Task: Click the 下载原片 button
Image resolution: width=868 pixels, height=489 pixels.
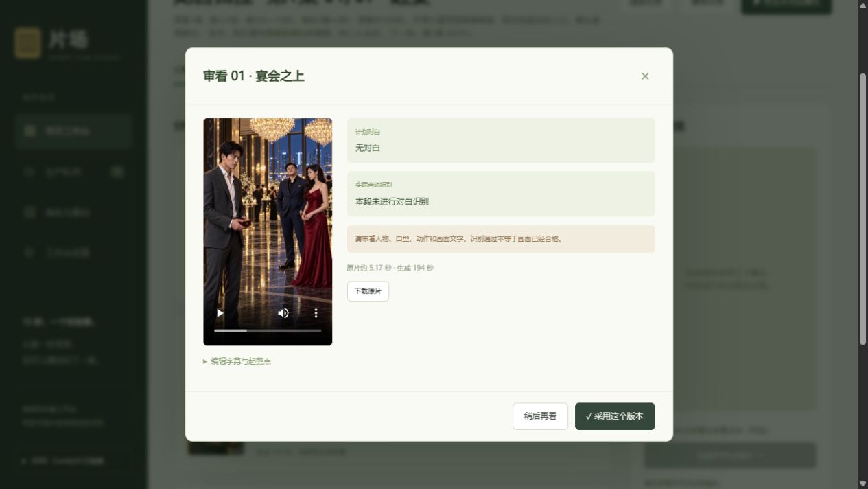Action: [x=368, y=291]
